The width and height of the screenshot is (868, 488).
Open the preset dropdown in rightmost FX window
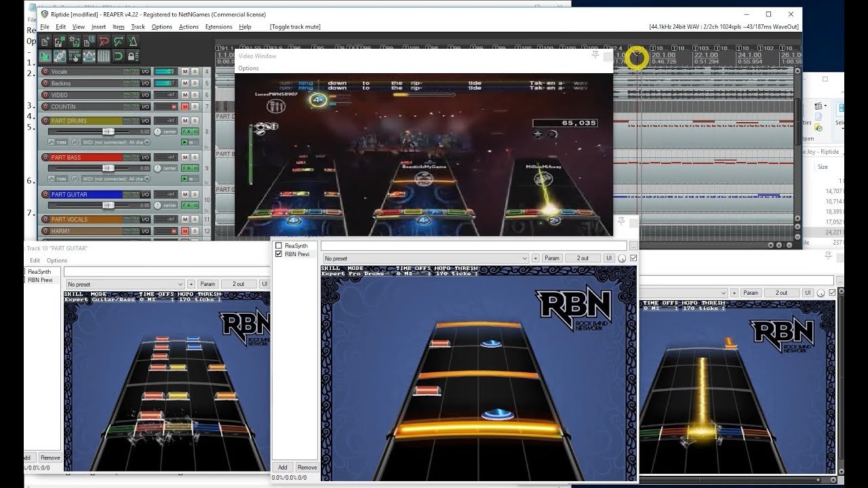[684, 293]
